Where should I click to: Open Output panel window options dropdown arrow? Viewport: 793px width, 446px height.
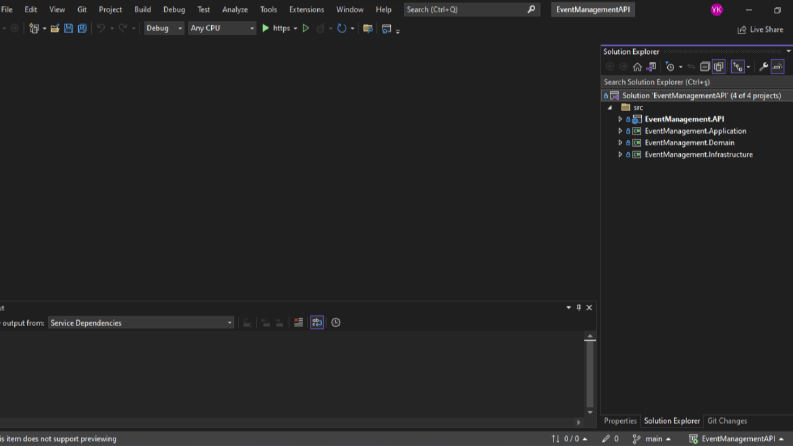click(x=568, y=307)
